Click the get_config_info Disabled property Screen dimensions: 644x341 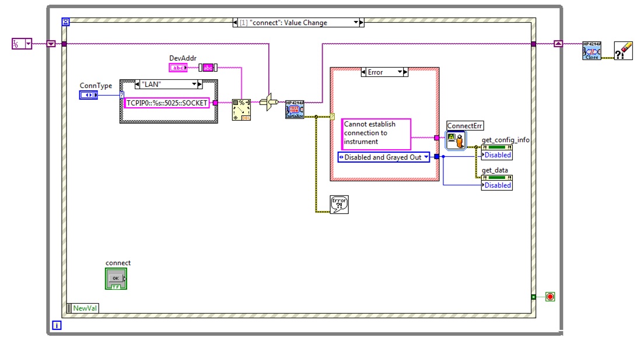tap(497, 155)
